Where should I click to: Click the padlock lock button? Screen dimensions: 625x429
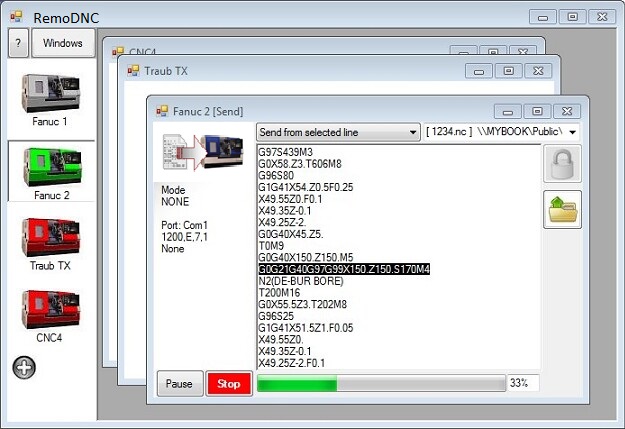coord(562,164)
